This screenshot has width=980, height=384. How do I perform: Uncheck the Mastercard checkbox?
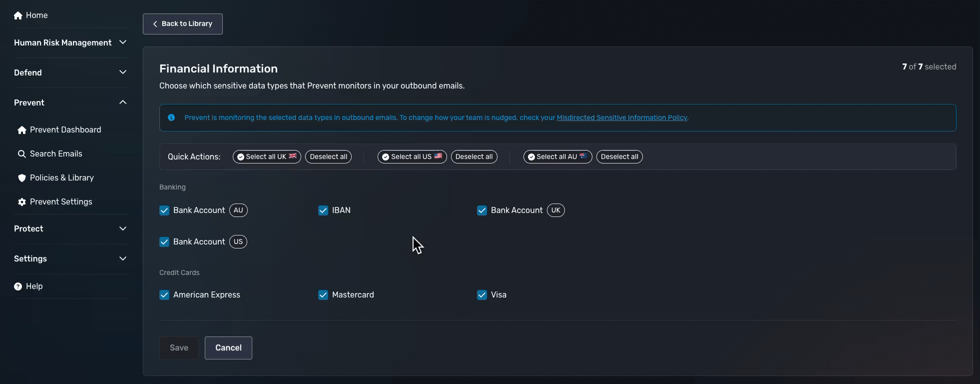coord(323,295)
